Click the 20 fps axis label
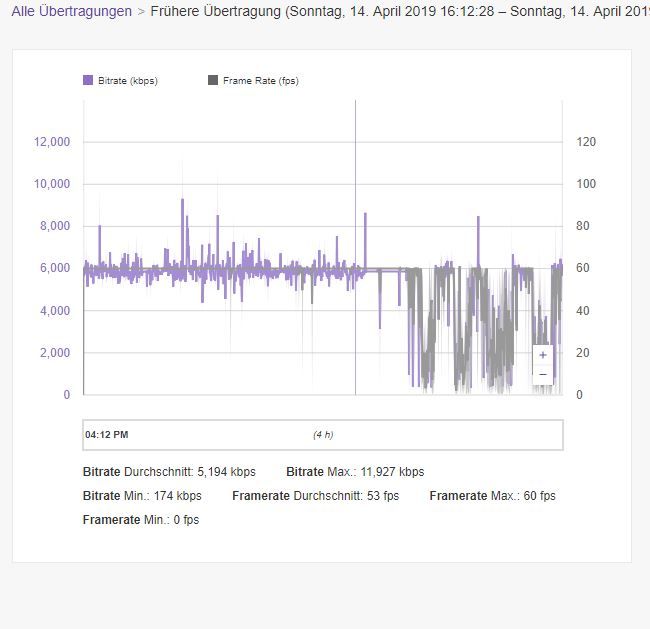This screenshot has width=650, height=629. [582, 353]
